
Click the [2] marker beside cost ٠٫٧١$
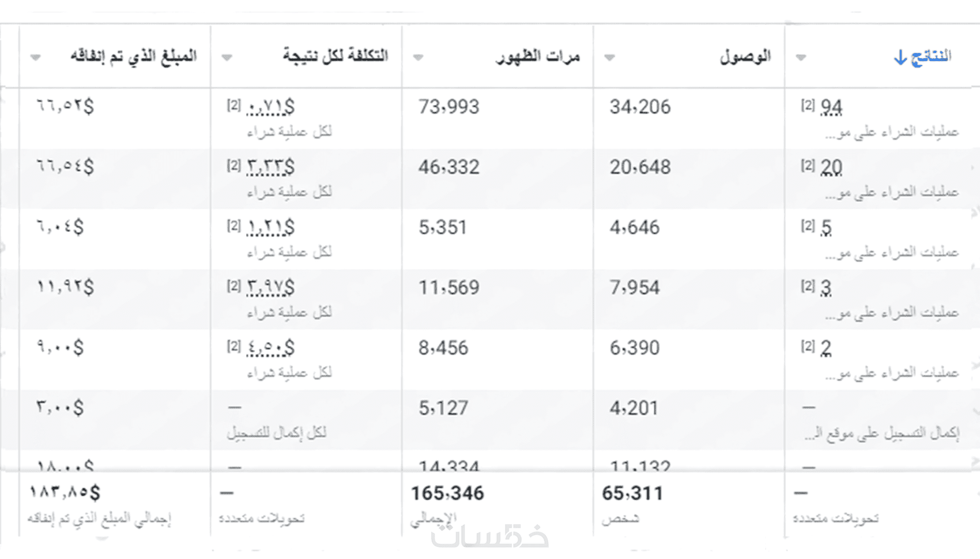(x=233, y=105)
